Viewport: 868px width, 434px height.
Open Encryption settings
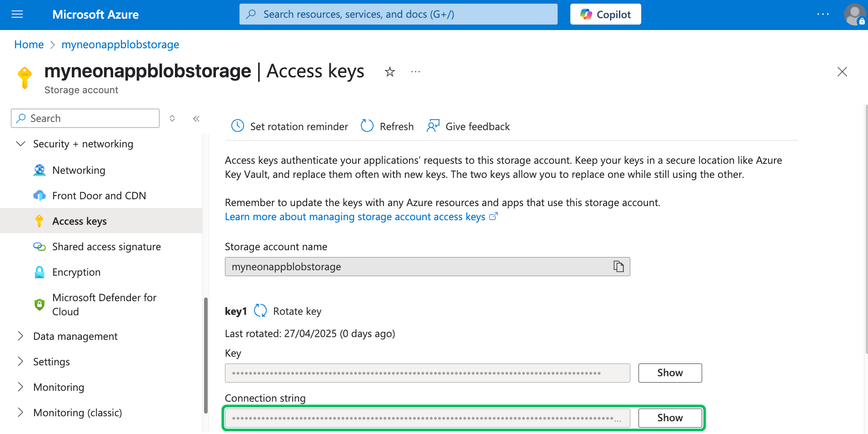click(x=76, y=272)
